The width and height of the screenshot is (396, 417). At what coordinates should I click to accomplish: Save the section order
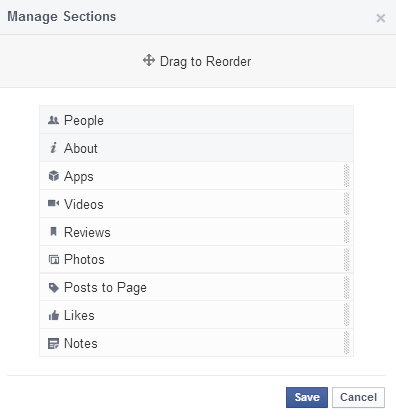coord(307,397)
